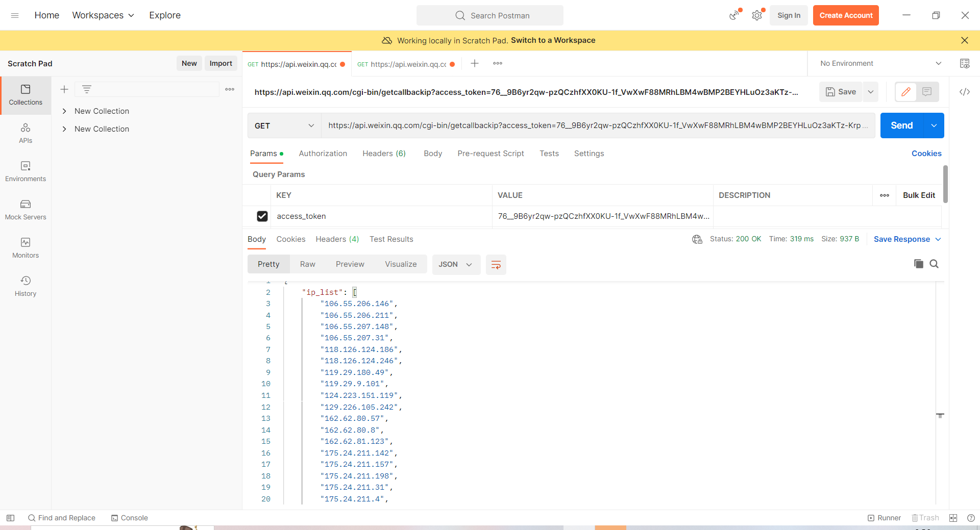Search within the response body
The width and height of the screenshot is (980, 530).
pyautogui.click(x=934, y=264)
